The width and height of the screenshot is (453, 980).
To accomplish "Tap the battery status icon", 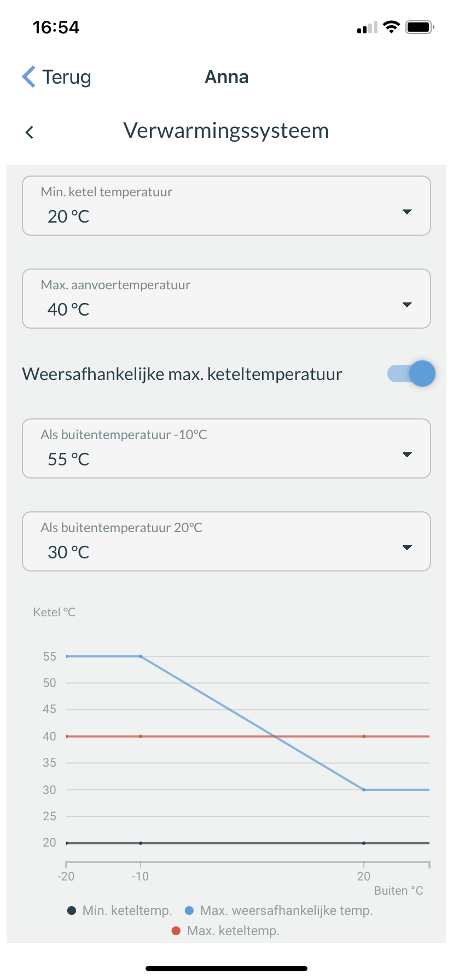I will (420, 27).
